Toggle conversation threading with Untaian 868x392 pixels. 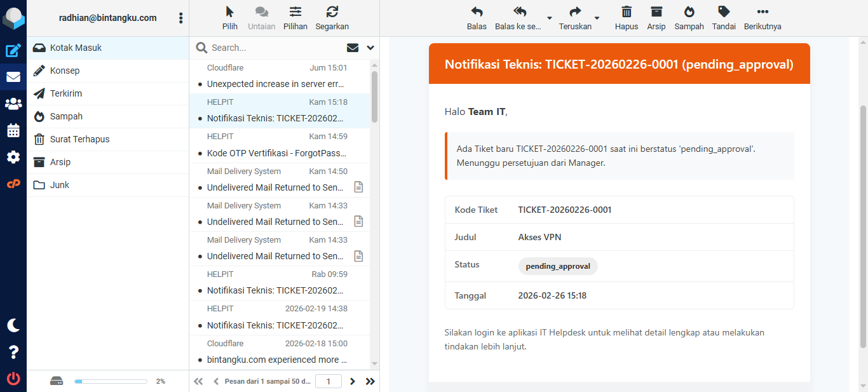261,17
